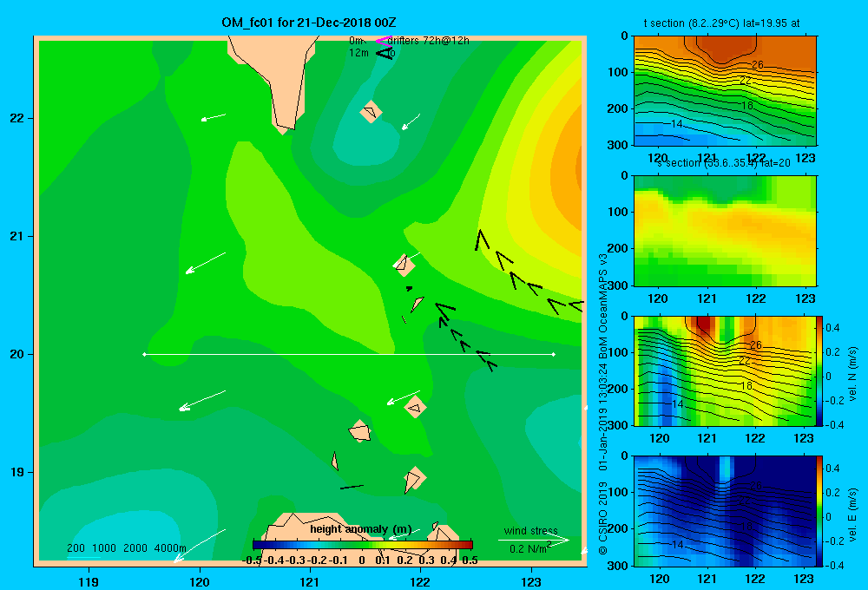Click the "0.2 N/m2" wind stress value
Viewport: 868px width, 590px height.
(530, 548)
